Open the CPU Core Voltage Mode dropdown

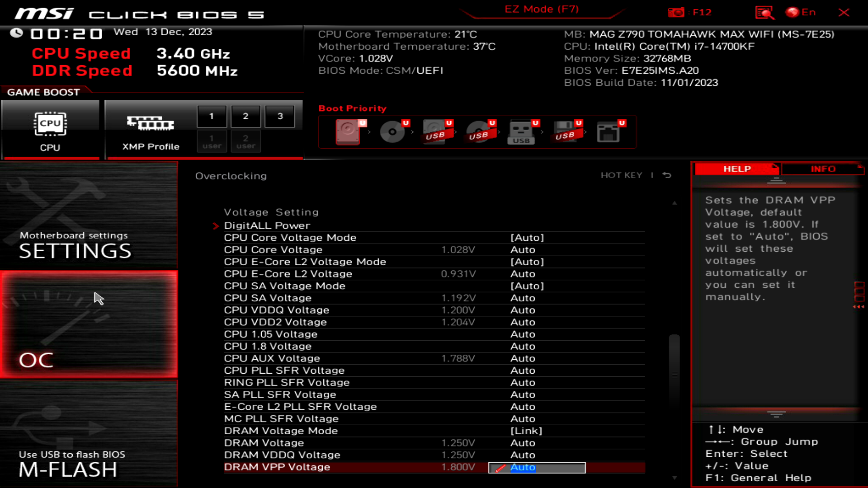[527, 237]
